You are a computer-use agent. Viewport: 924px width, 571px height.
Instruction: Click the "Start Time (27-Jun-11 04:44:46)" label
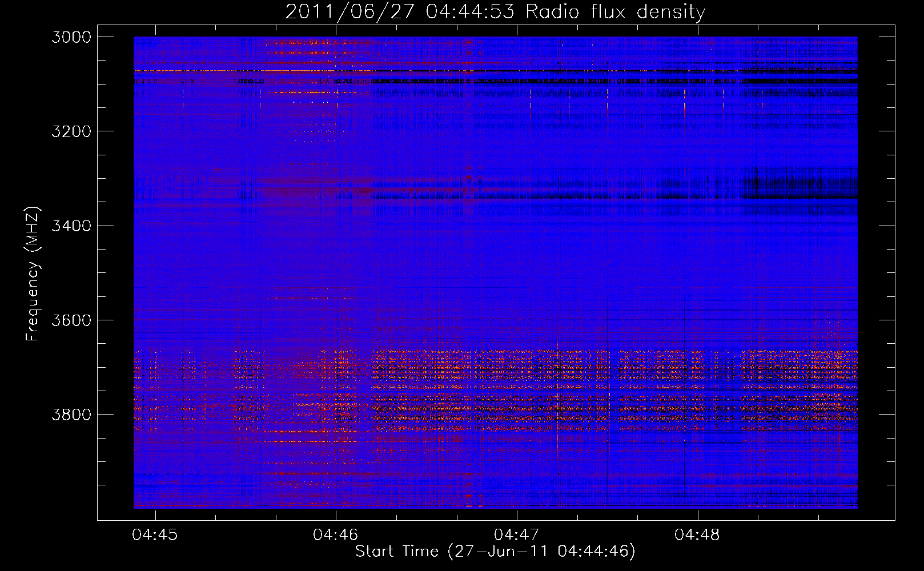pos(495,552)
